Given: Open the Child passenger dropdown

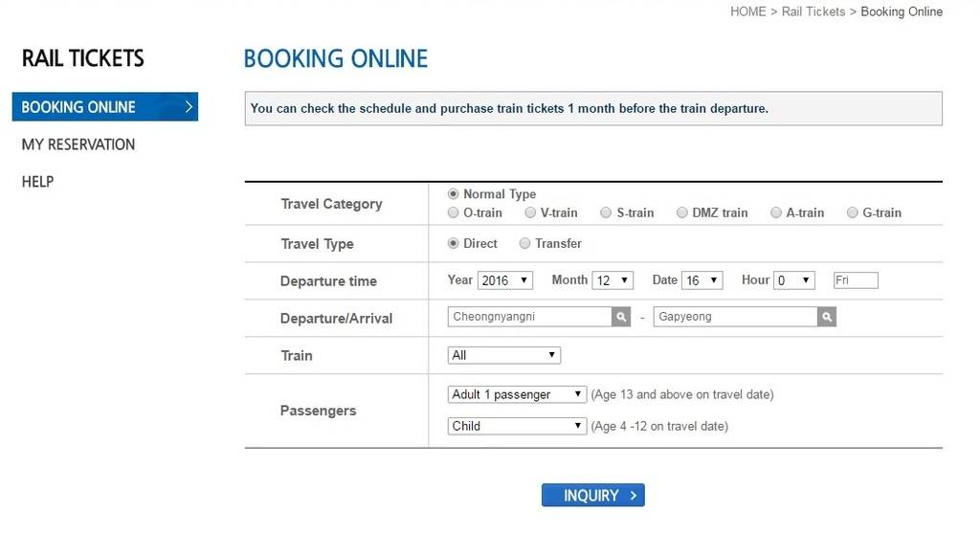Looking at the screenshot, I should click(x=517, y=426).
